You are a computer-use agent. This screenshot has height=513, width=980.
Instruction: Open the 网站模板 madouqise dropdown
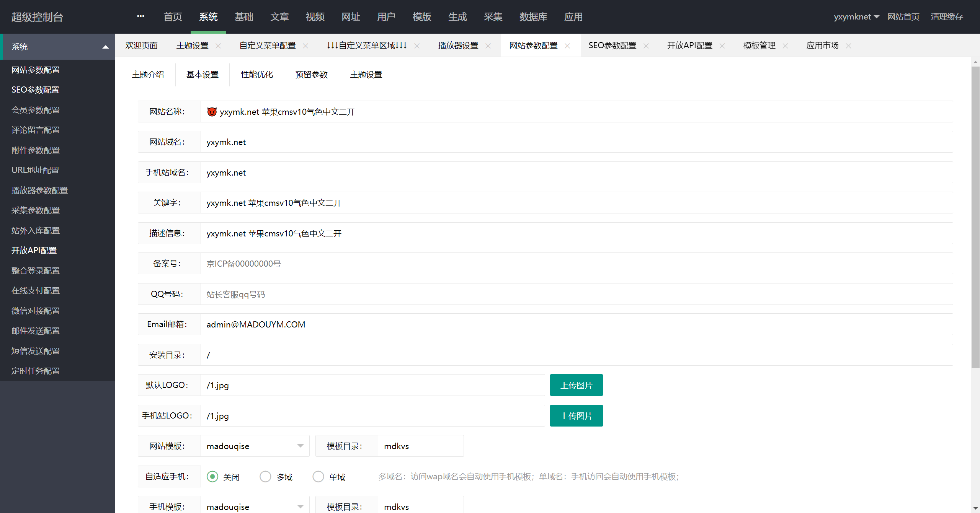tap(255, 446)
